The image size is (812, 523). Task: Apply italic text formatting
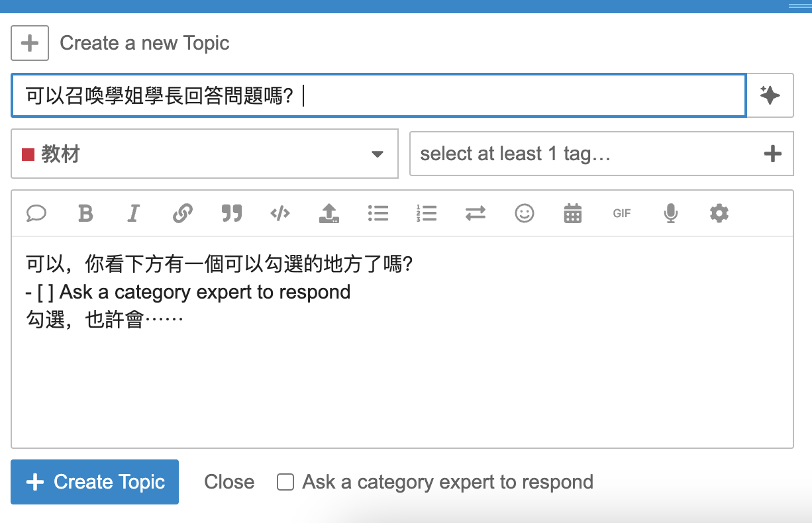(134, 213)
